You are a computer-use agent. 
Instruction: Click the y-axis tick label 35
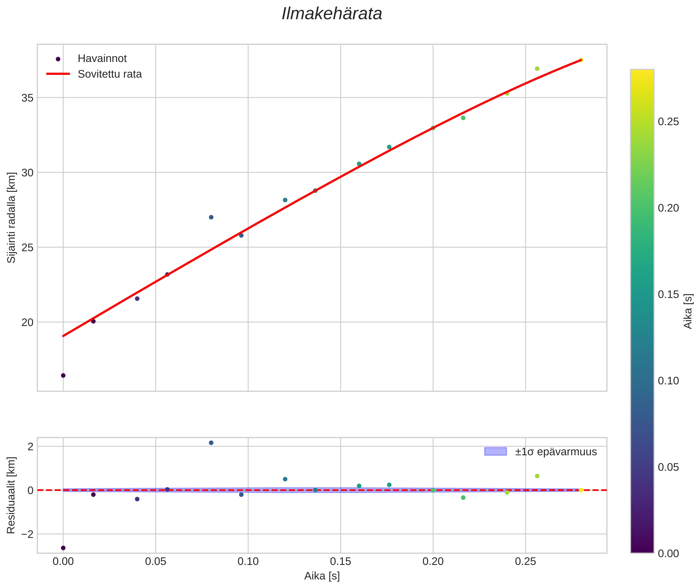tap(27, 98)
